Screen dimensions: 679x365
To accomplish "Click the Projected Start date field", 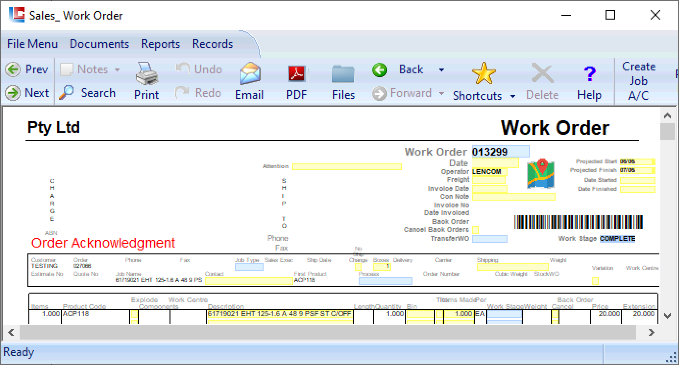I will [637, 162].
